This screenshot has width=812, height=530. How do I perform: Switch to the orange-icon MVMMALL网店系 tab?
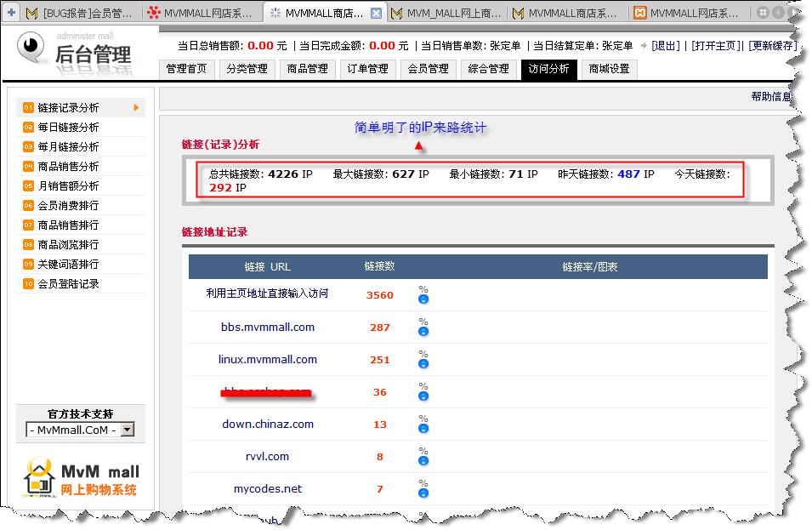click(688, 13)
